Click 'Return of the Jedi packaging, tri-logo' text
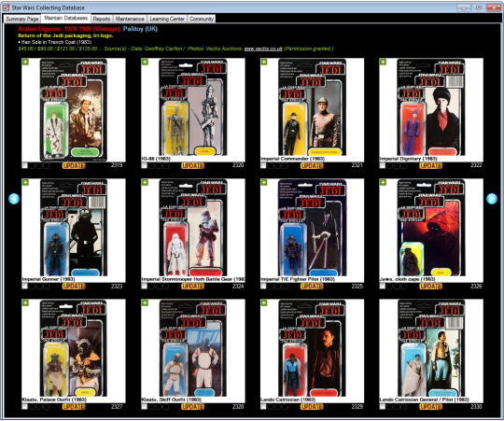This screenshot has width=504, height=421. (65, 35)
